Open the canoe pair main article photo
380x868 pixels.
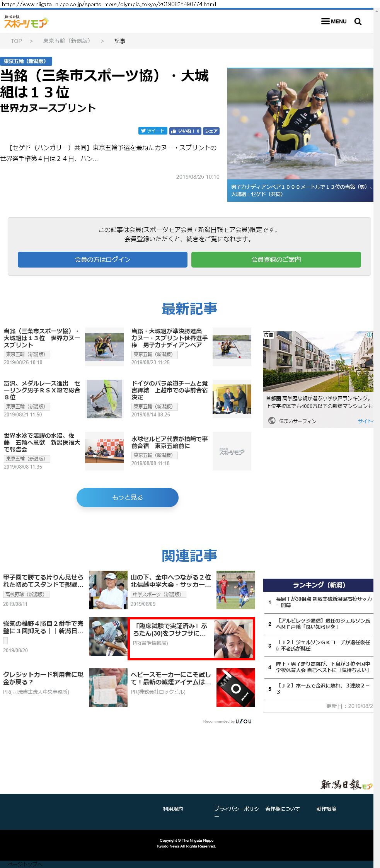click(300, 124)
